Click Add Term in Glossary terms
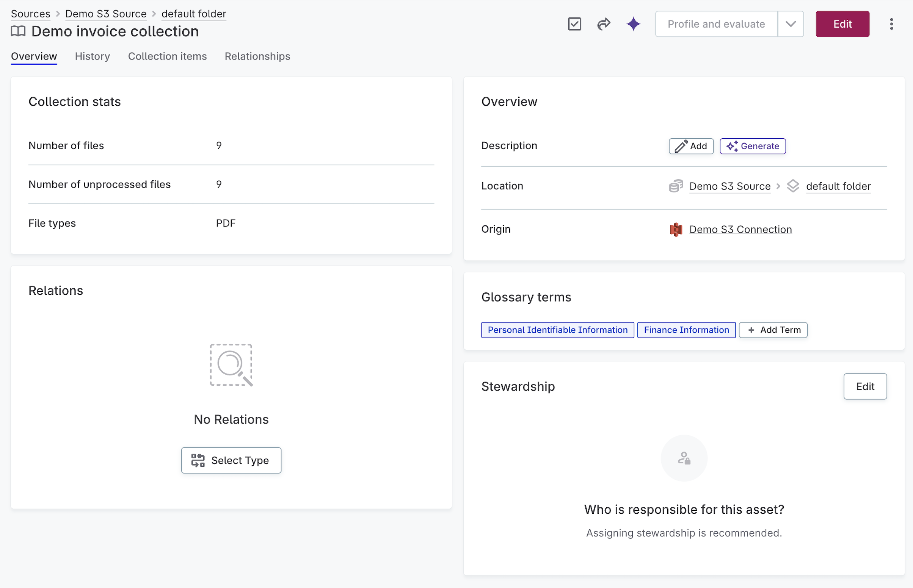913x588 pixels. tap(773, 330)
